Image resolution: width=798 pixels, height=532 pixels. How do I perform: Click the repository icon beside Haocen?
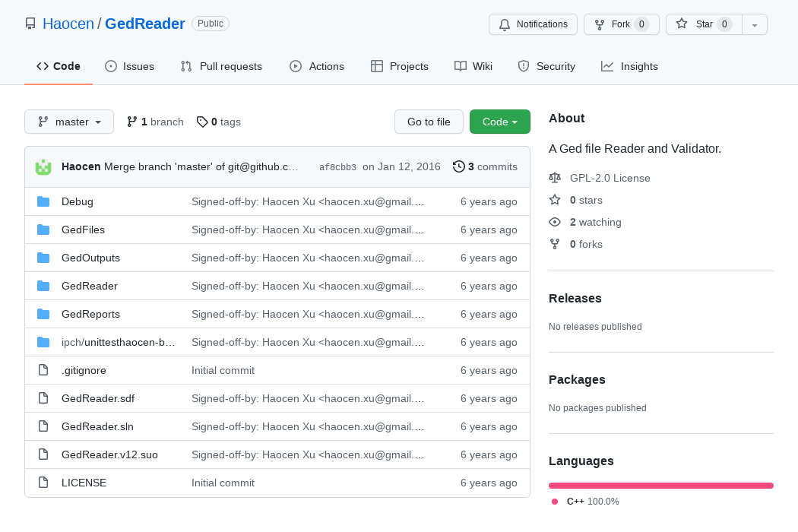point(30,24)
